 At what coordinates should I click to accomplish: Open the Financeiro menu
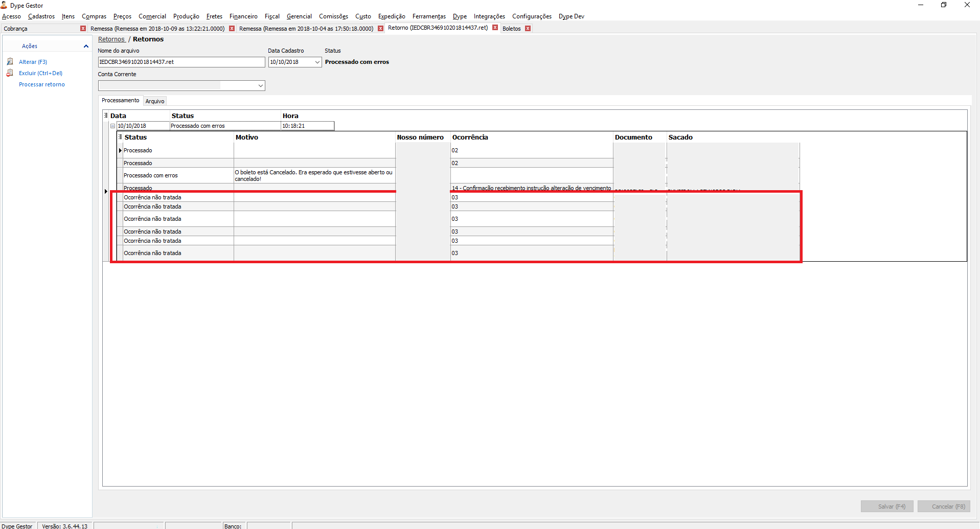243,16
